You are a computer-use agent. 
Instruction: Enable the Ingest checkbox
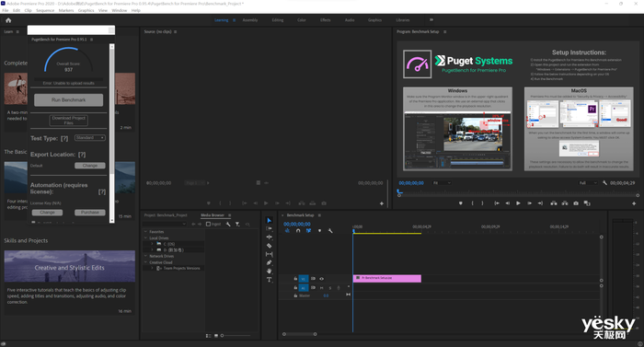coord(208,224)
